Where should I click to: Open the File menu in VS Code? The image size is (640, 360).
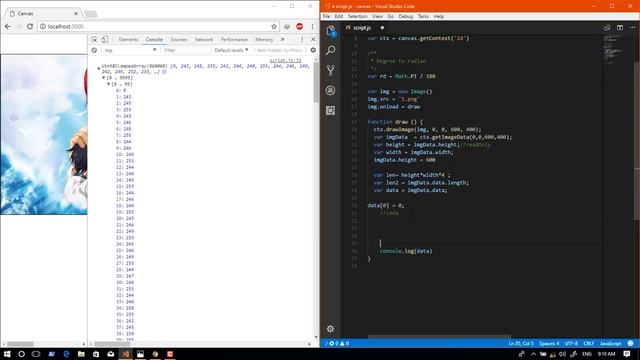(327, 16)
